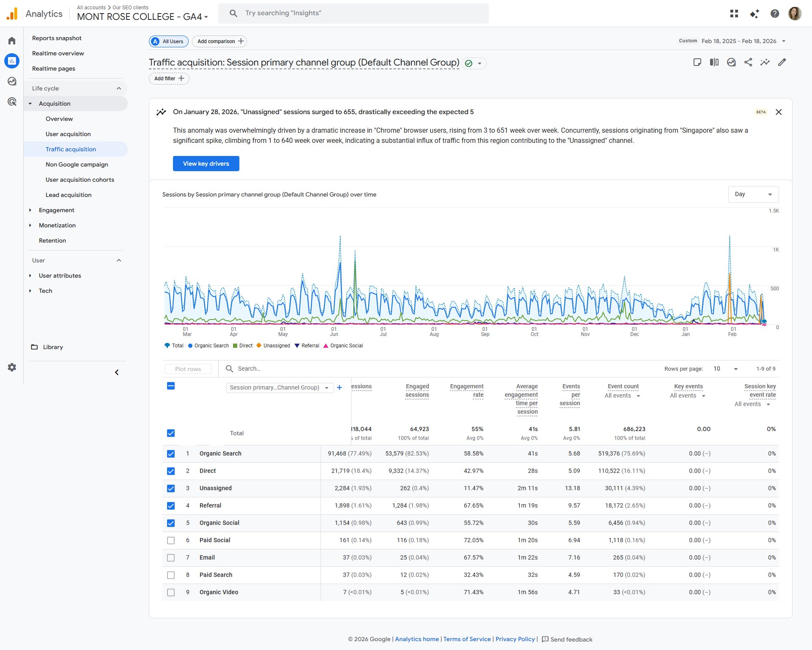The height and width of the screenshot is (650, 812).
Task: Open Terms of Service link in footer
Action: point(467,639)
